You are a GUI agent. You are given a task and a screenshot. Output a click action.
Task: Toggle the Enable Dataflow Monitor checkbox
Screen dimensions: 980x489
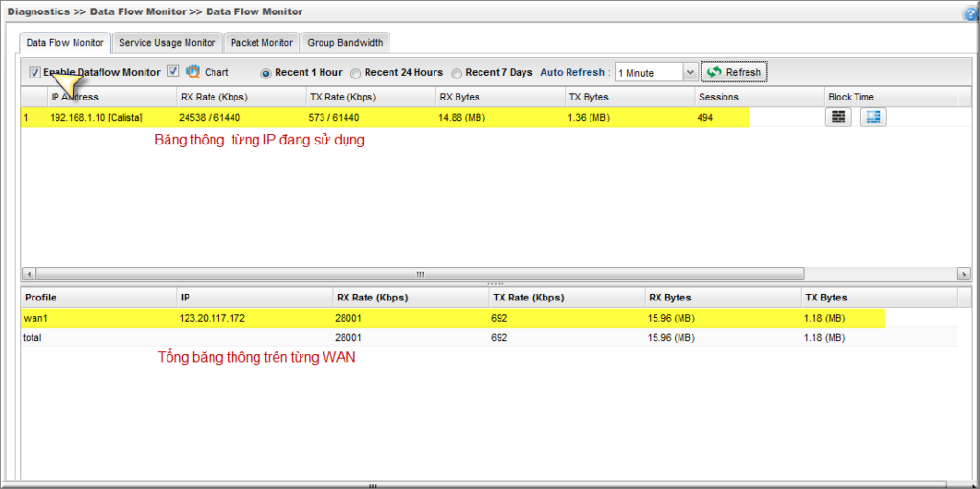tap(35, 72)
